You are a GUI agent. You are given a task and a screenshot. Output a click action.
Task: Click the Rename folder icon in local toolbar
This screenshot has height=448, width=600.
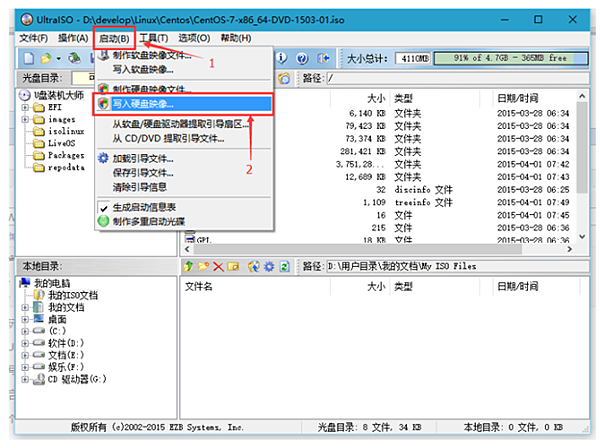(233, 267)
